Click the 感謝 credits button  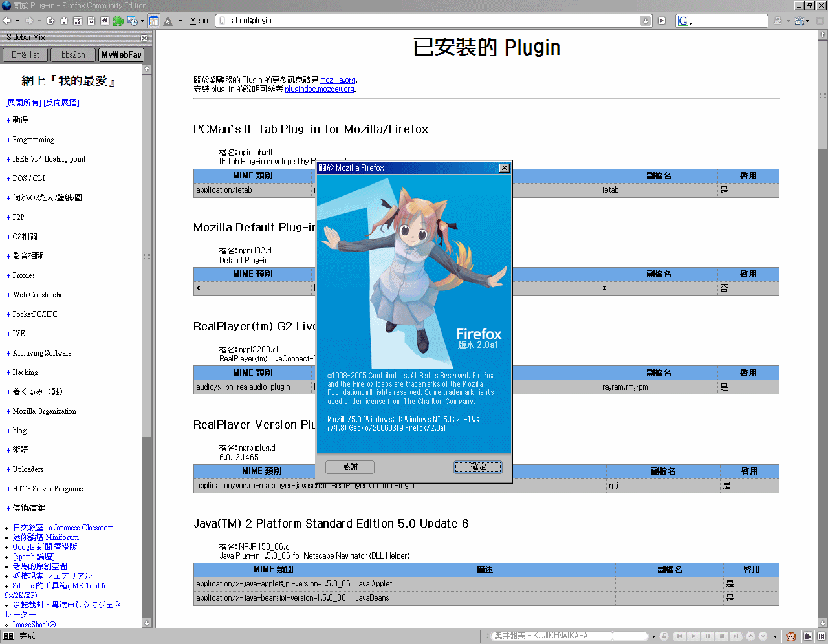[x=350, y=467]
